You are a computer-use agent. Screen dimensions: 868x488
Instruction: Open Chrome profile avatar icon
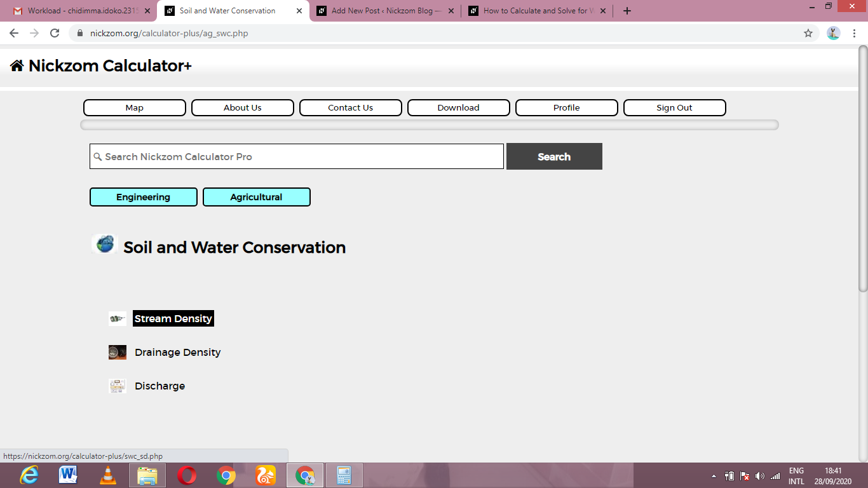834,33
